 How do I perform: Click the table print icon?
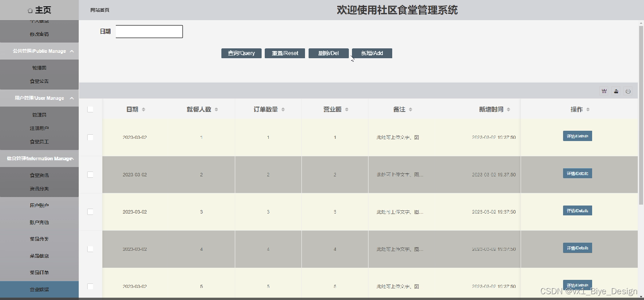click(x=628, y=91)
